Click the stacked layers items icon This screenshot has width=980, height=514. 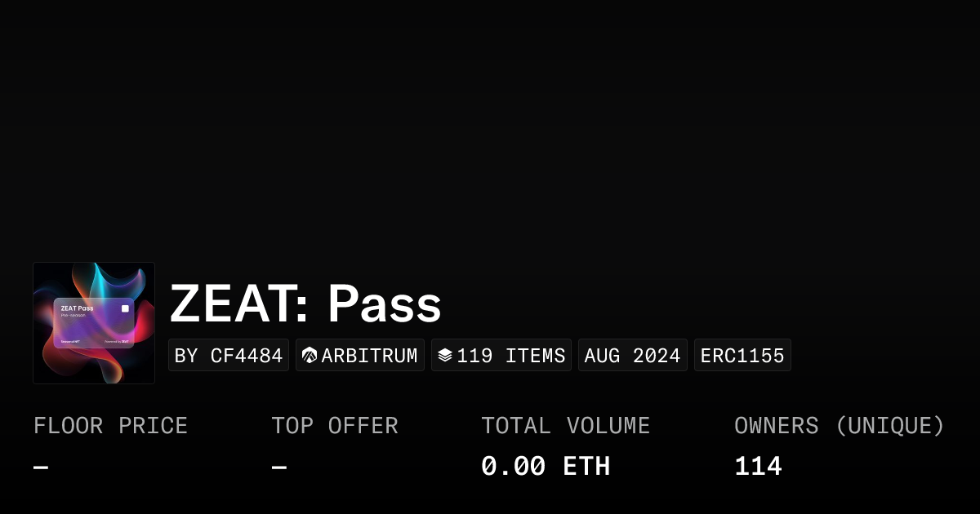click(445, 356)
